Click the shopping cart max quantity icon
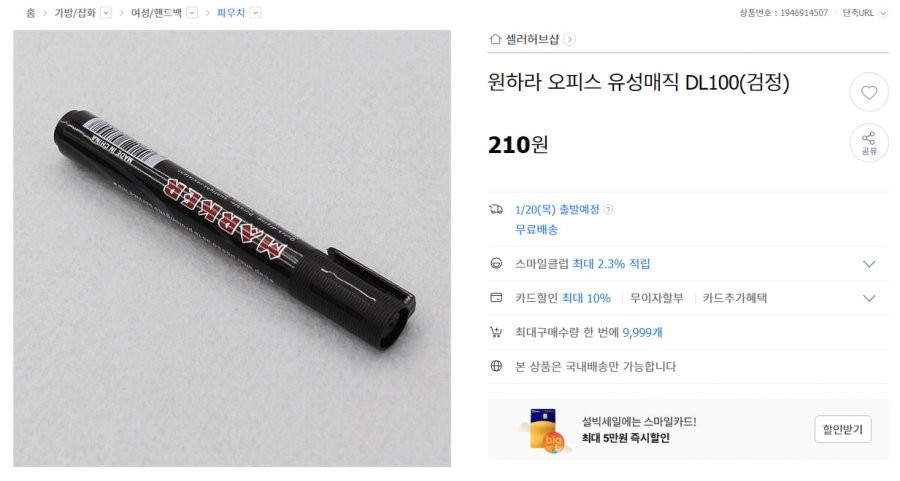The image size is (900, 481). (496, 332)
